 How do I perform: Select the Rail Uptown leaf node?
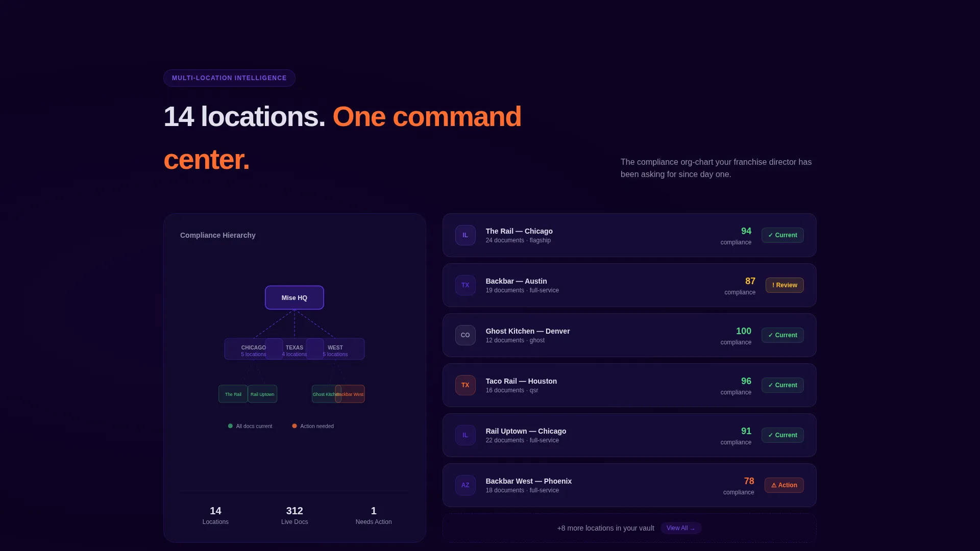[x=262, y=394]
